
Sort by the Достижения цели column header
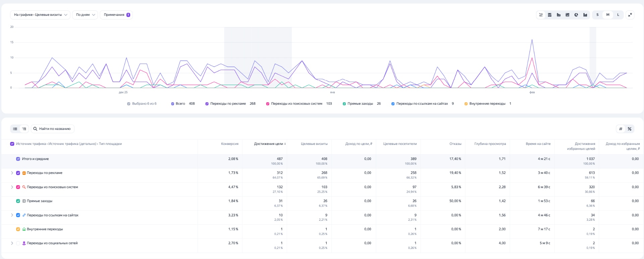point(269,144)
